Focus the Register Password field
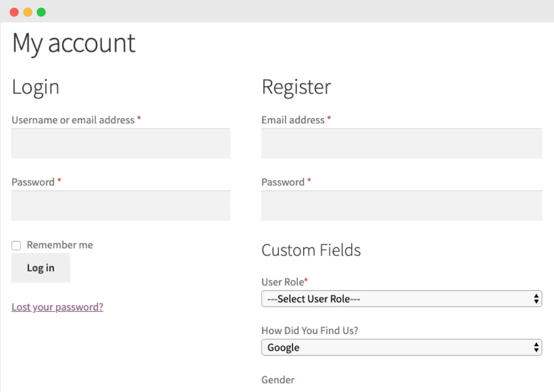 (x=402, y=206)
